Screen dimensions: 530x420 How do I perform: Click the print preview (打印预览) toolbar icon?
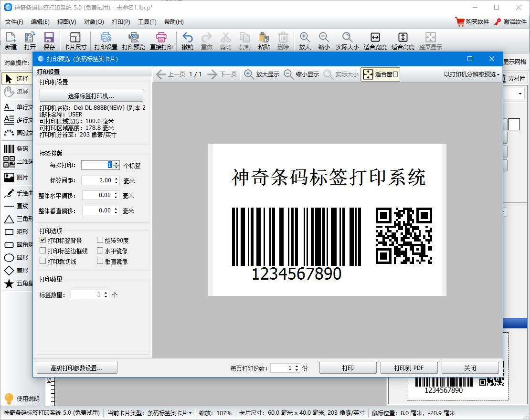134,41
